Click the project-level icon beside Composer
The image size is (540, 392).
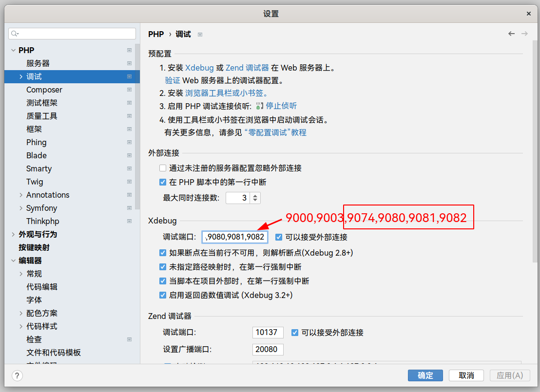[129, 90]
